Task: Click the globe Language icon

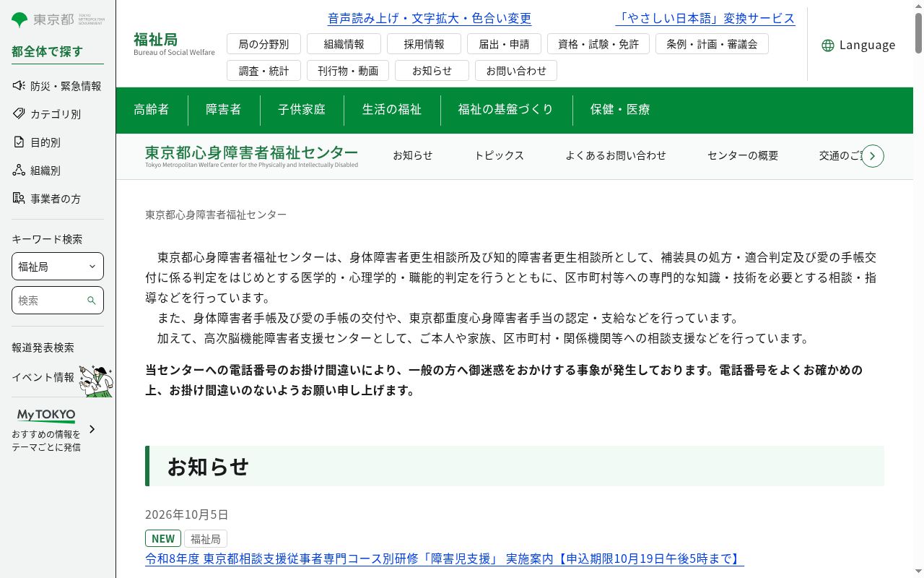Action: click(828, 46)
